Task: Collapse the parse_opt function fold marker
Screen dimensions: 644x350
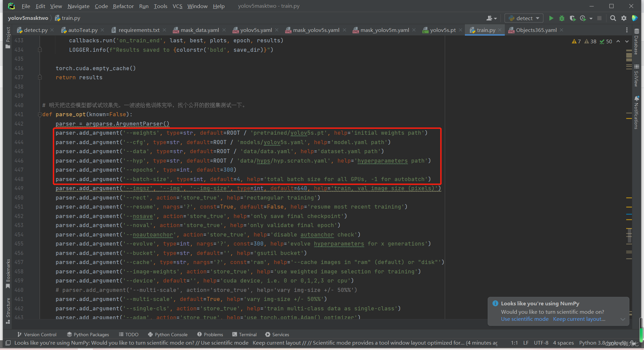Action: click(40, 115)
